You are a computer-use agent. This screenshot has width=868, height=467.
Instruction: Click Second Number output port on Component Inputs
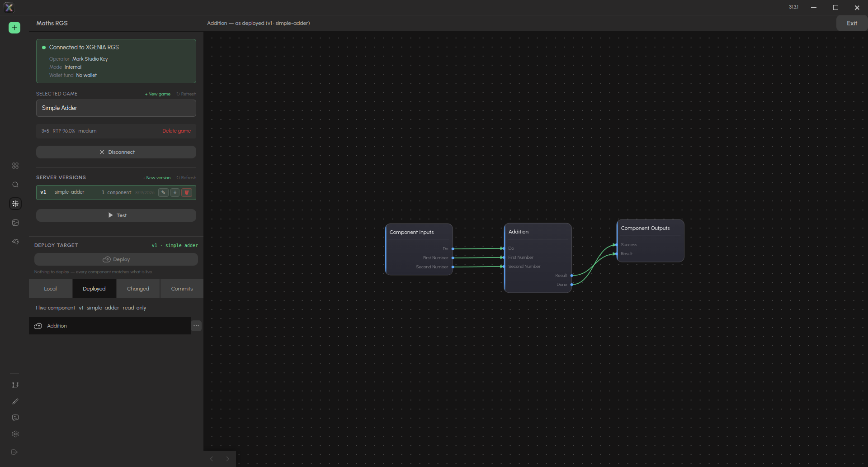[x=453, y=267]
